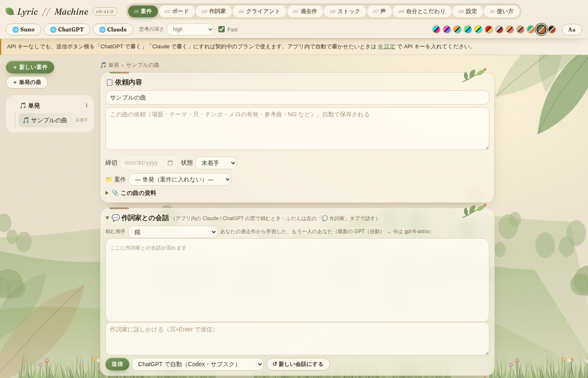Choose the green and blue theme swatch

pos(468,29)
